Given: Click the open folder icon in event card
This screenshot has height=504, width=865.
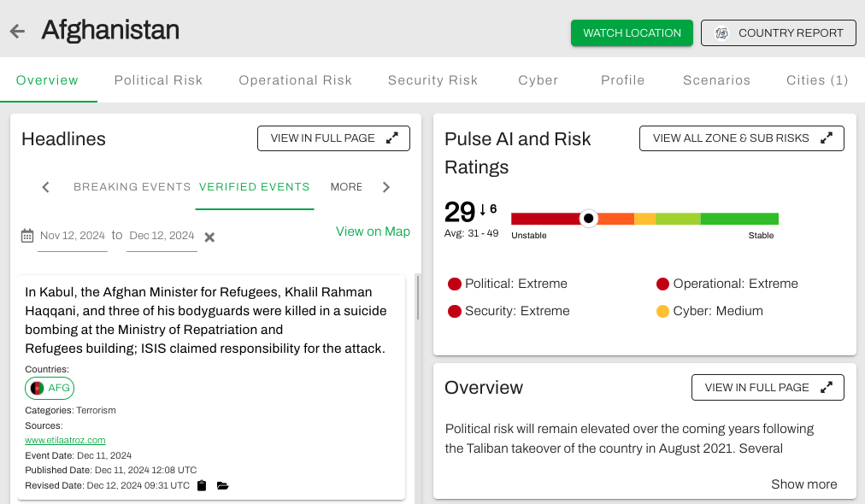Looking at the screenshot, I should [x=222, y=486].
